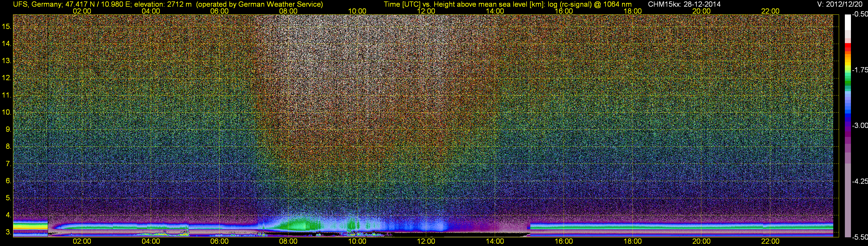Click the station title 'UFS, Germany' text
This screenshot has height=246, width=868.
click(37, 4)
